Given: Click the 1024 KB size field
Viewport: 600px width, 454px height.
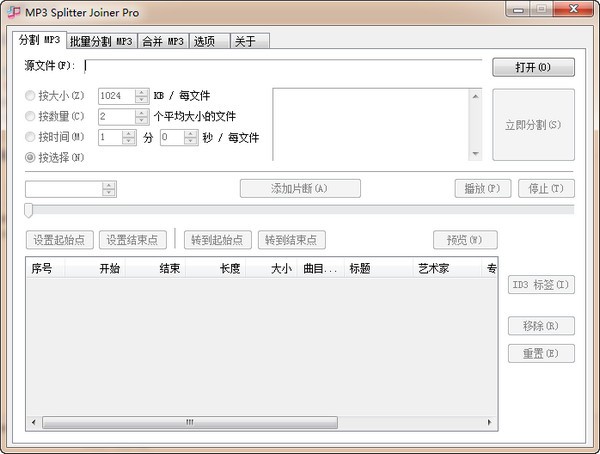Looking at the screenshot, I should click(x=117, y=96).
